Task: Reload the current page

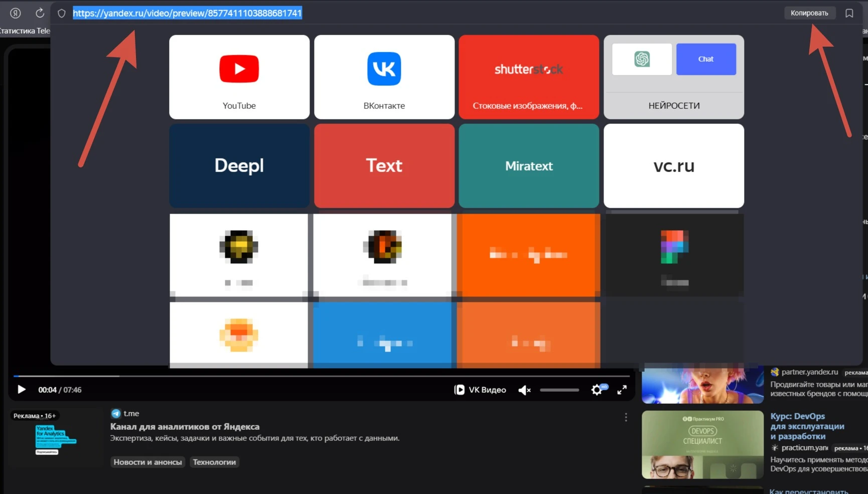Action: [x=40, y=13]
